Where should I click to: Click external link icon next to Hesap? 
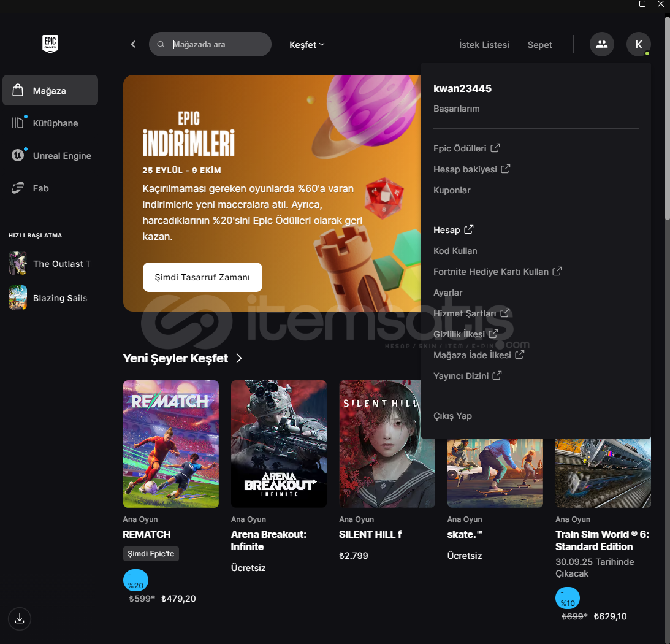click(469, 229)
